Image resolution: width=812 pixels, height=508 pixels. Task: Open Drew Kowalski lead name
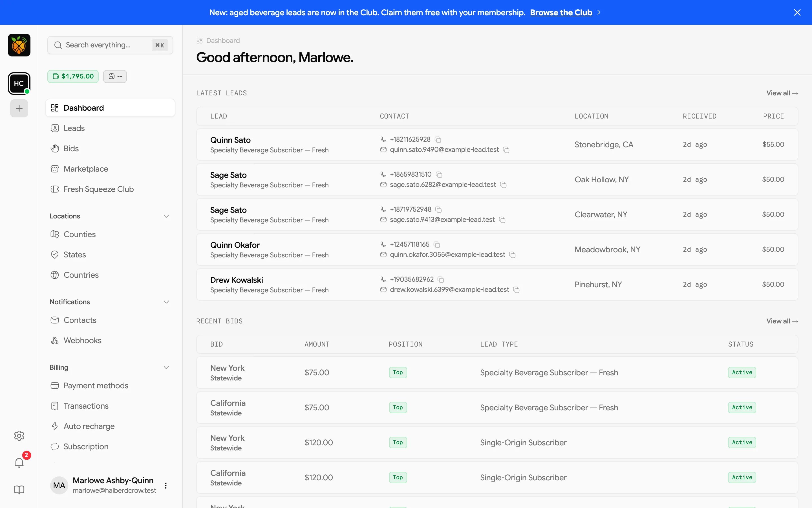[x=237, y=280]
